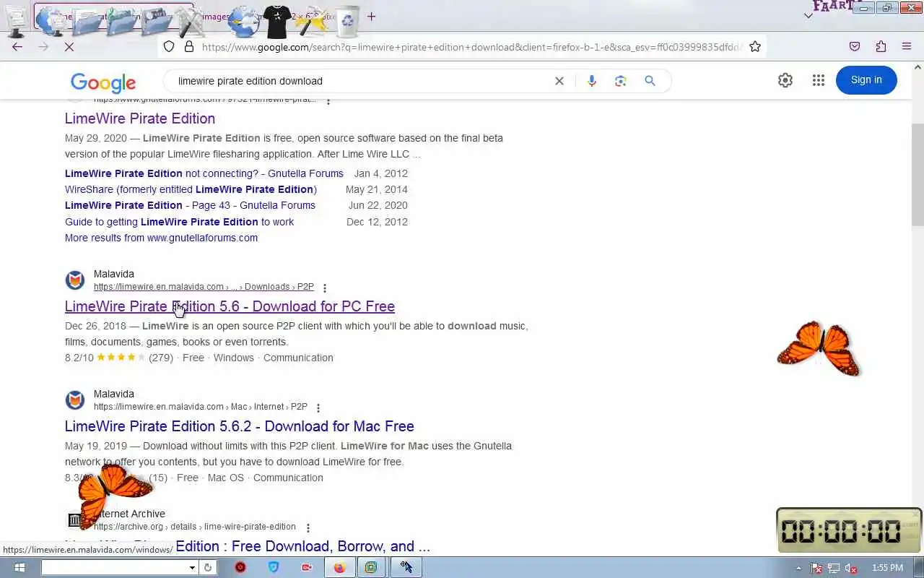Open the Extensions puzzle-piece icon
Image resolution: width=924 pixels, height=578 pixels.
[881, 46]
